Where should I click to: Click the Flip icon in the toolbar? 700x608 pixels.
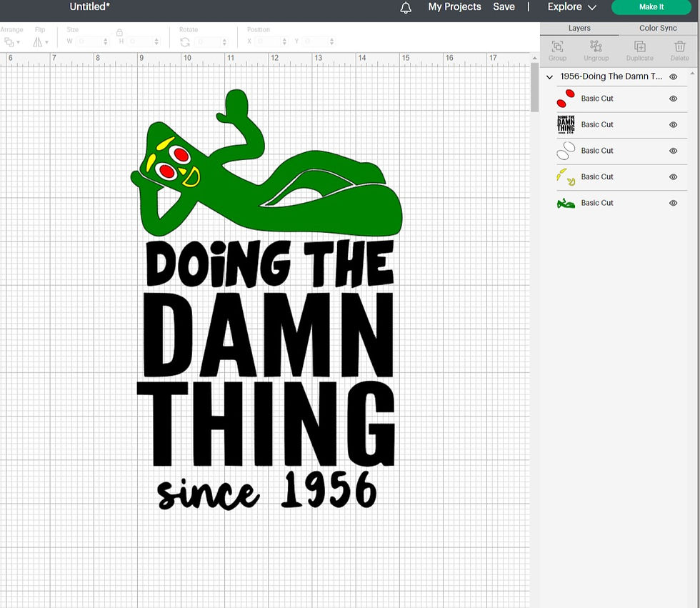tap(37, 42)
